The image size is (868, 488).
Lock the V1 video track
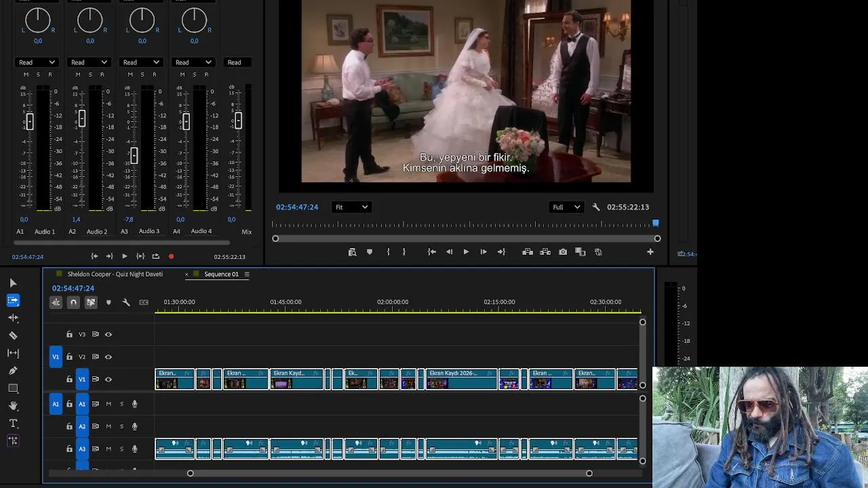[69, 380]
